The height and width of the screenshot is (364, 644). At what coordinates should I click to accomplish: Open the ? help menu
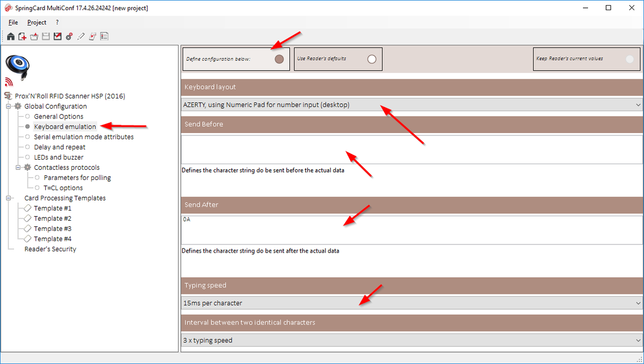tap(57, 23)
